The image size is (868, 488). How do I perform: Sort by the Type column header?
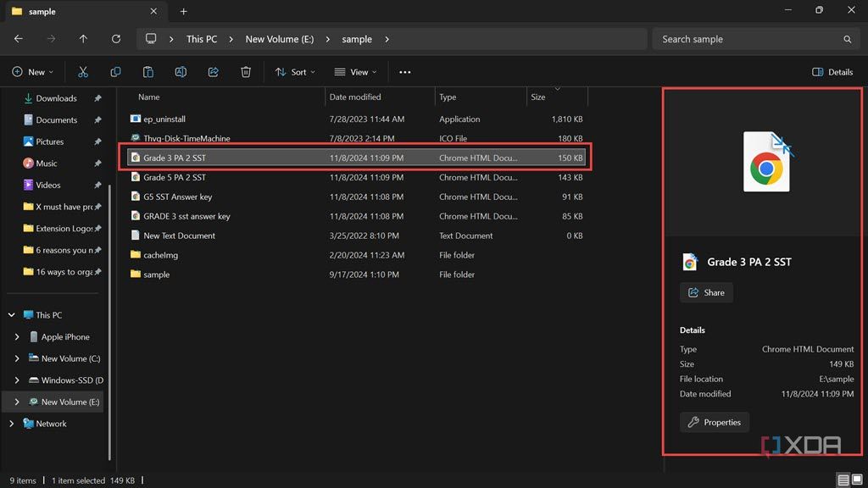click(x=448, y=97)
